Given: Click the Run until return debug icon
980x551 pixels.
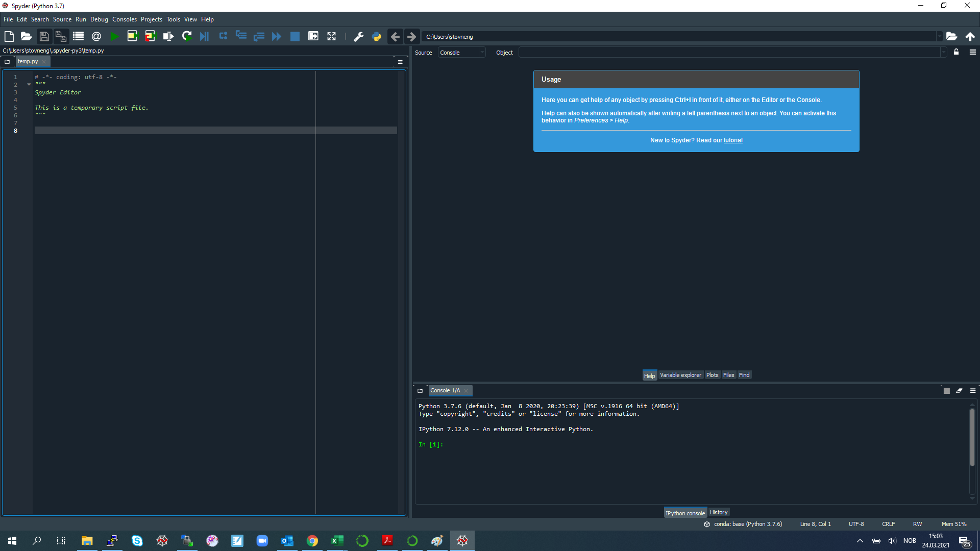Looking at the screenshot, I should pos(259,36).
